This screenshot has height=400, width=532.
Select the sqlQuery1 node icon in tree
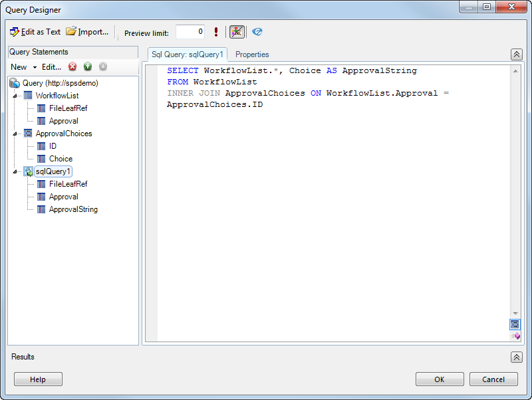29,171
